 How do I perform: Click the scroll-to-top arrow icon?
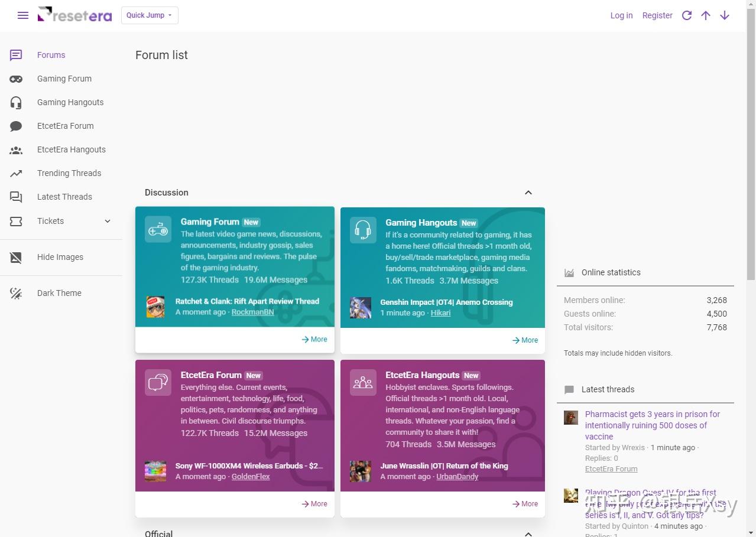coord(705,15)
